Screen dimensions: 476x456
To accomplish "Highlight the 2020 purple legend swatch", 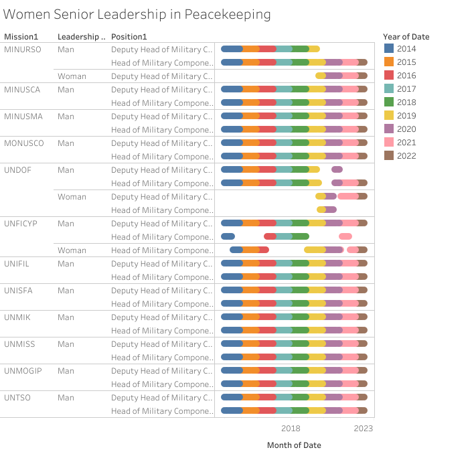I will (389, 129).
